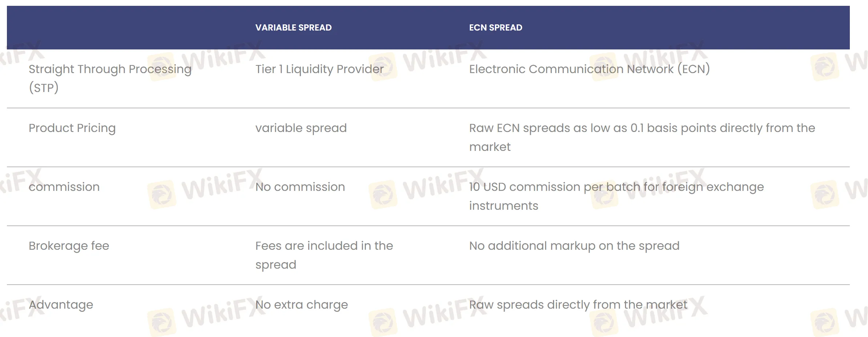The width and height of the screenshot is (868, 337).
Task: Select Raw spreads directly from the market cell
Action: point(578,305)
